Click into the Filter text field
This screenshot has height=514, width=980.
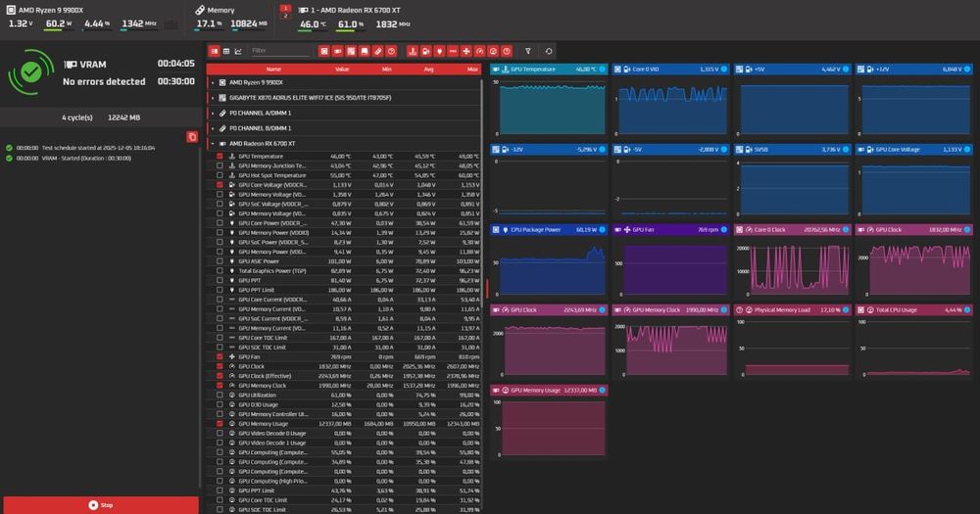pyautogui.click(x=279, y=51)
